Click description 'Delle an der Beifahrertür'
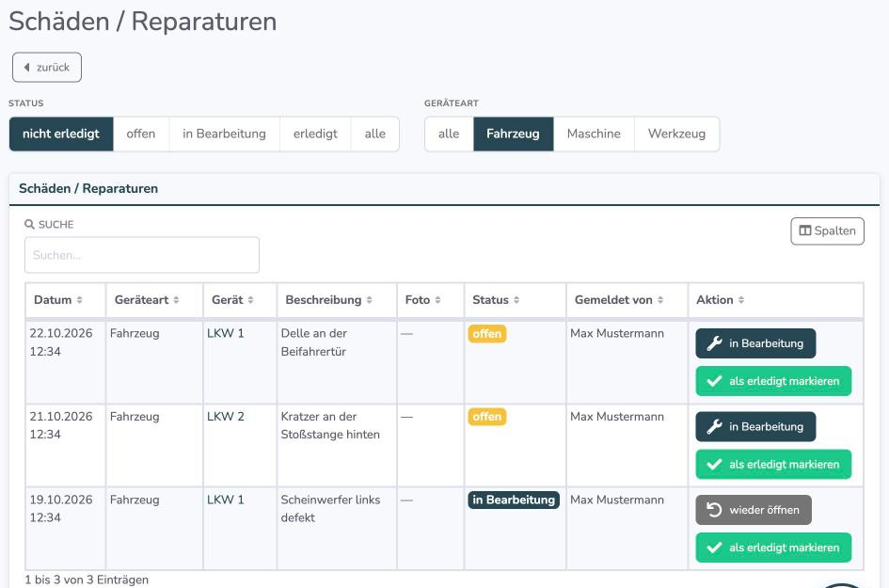This screenshot has height=588, width=889. tap(314, 342)
